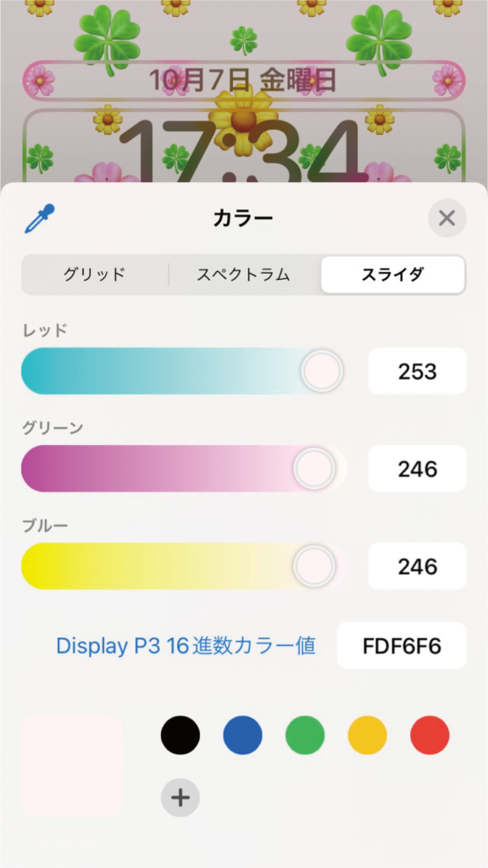
Task: Add a new swatch with plus button
Action: (x=180, y=798)
